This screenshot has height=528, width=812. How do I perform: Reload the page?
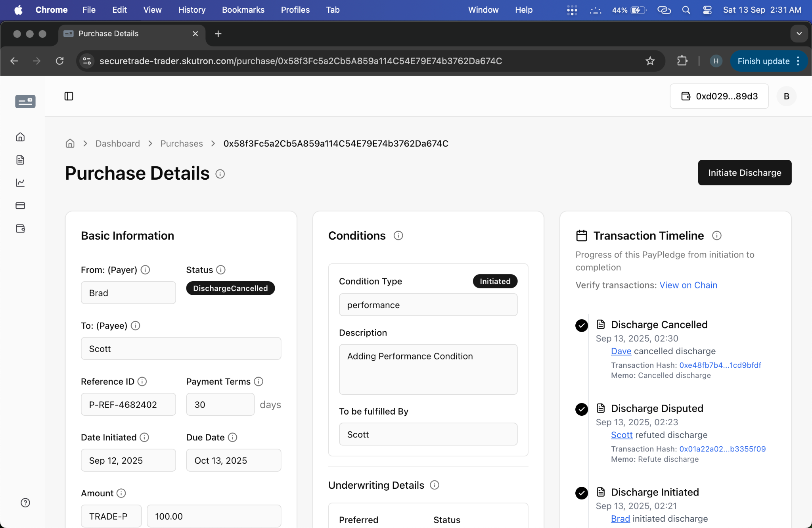[59, 61]
